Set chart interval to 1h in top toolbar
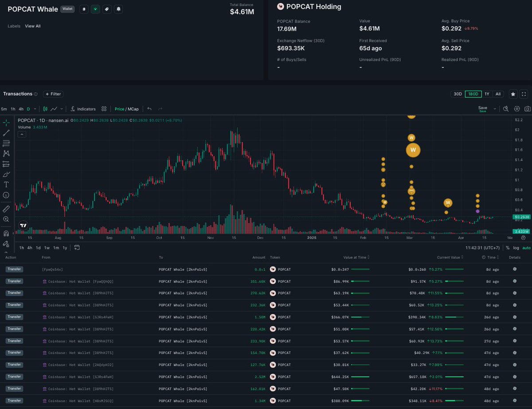This screenshot has width=532, height=409. [13, 109]
